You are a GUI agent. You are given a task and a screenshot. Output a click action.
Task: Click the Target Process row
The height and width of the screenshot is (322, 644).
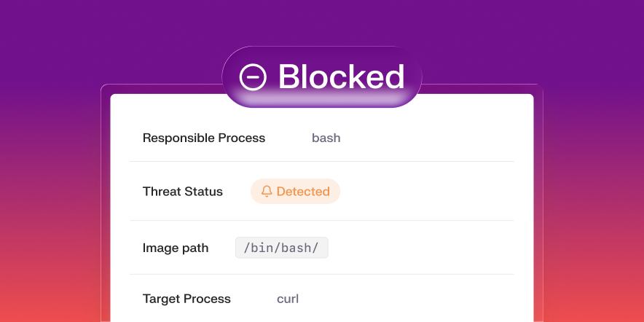tap(321, 299)
